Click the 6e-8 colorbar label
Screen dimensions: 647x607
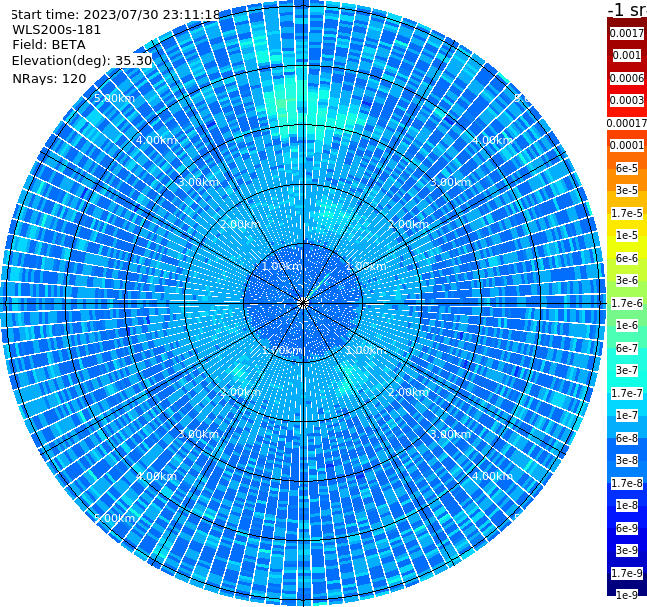627,438
